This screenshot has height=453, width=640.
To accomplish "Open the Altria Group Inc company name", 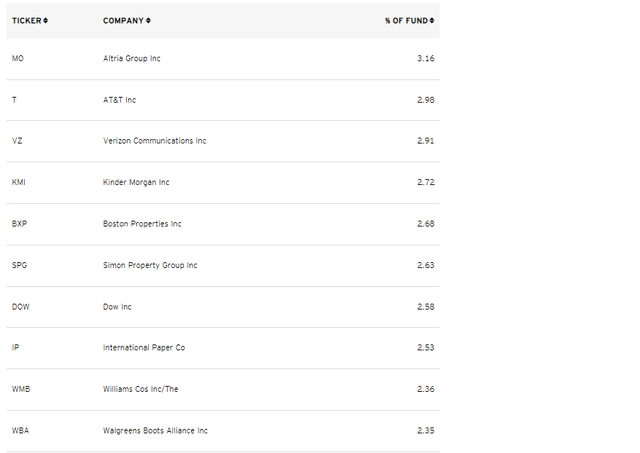I will [131, 58].
